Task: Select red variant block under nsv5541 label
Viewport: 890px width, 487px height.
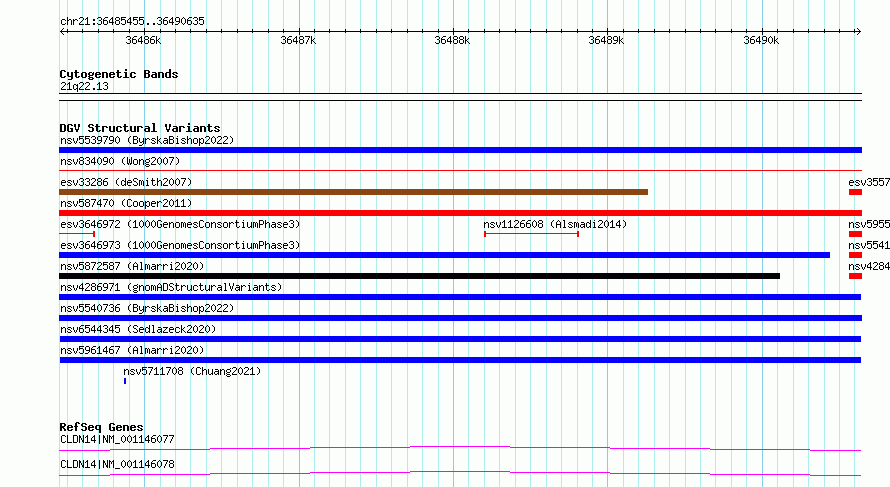Action: (855, 255)
